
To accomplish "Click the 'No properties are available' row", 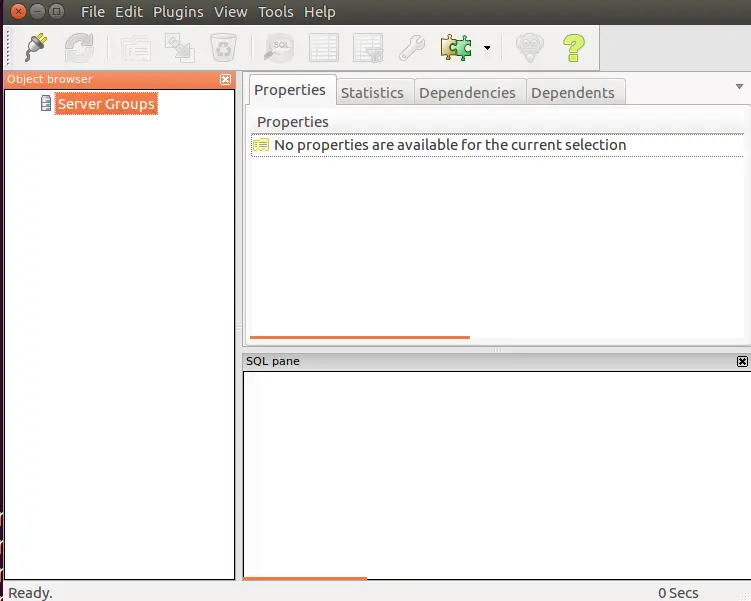I will pos(497,145).
